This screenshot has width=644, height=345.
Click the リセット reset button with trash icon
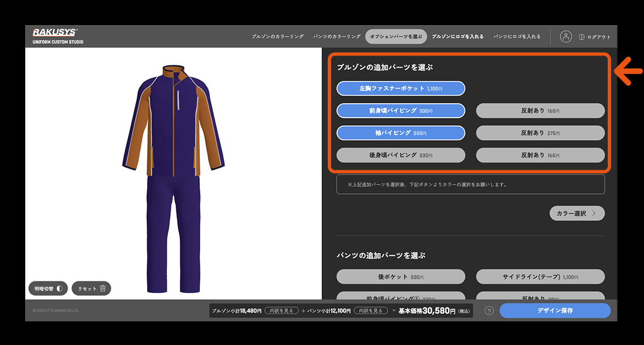tap(91, 288)
